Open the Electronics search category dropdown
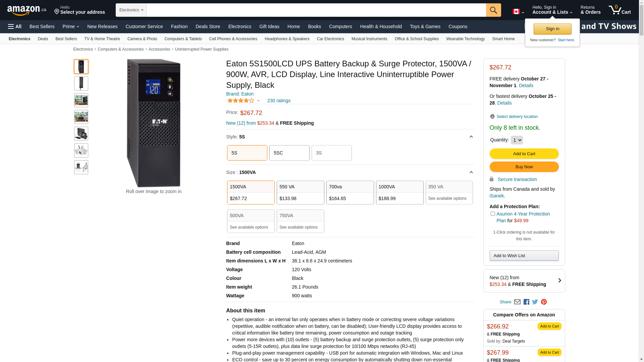 pos(131,10)
